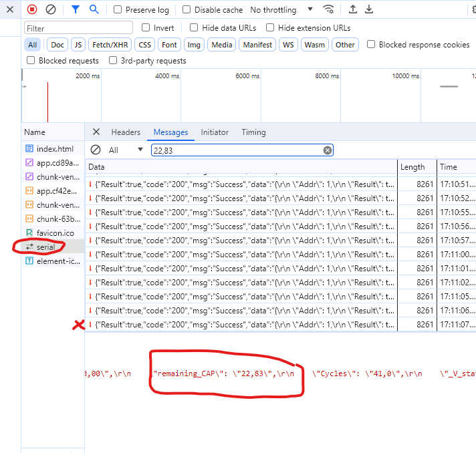Switch to the Headers tab
The height and width of the screenshot is (453, 476).
coord(126,132)
